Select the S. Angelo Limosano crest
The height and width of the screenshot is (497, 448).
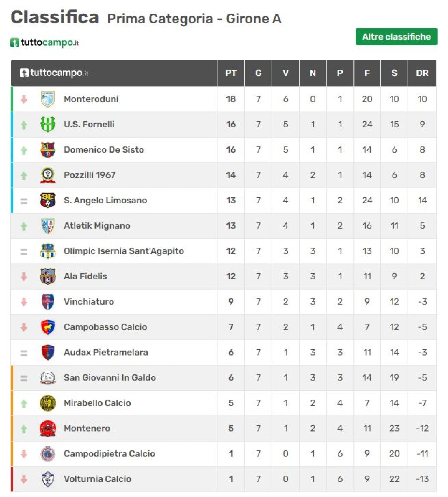click(48, 200)
